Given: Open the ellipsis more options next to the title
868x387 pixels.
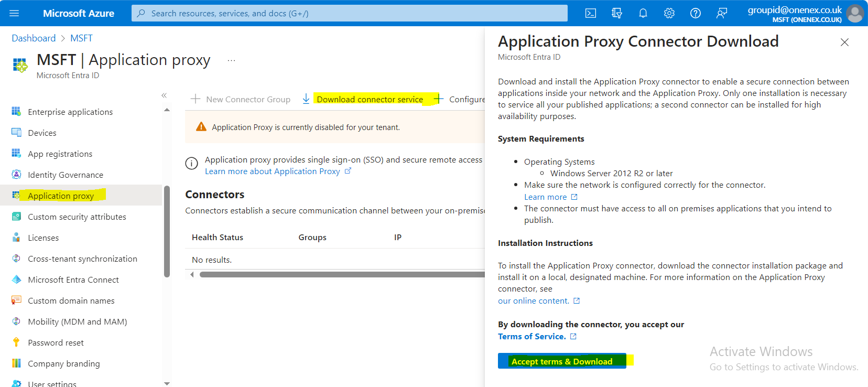Looking at the screenshot, I should [x=231, y=61].
